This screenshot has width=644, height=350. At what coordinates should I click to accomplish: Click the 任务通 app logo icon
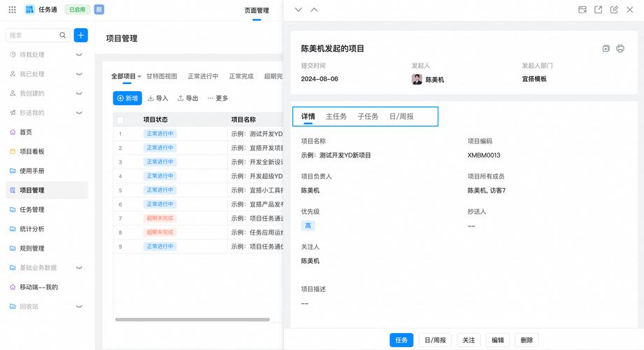[29, 10]
